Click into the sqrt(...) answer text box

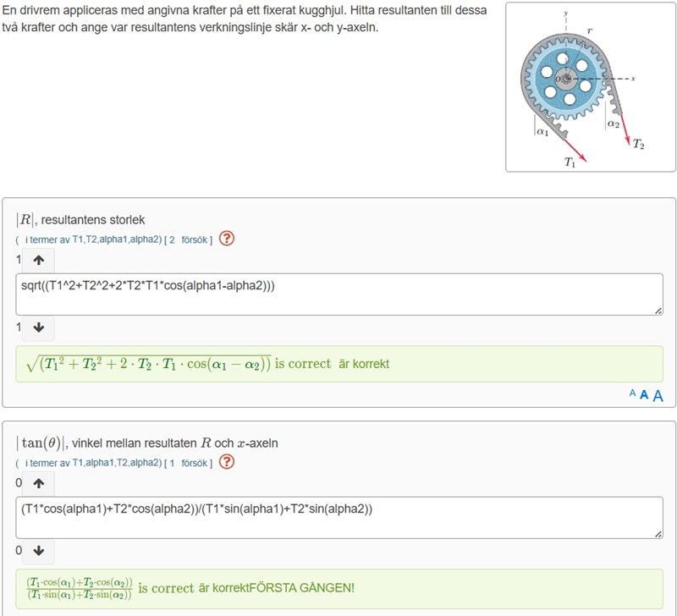pos(338,294)
